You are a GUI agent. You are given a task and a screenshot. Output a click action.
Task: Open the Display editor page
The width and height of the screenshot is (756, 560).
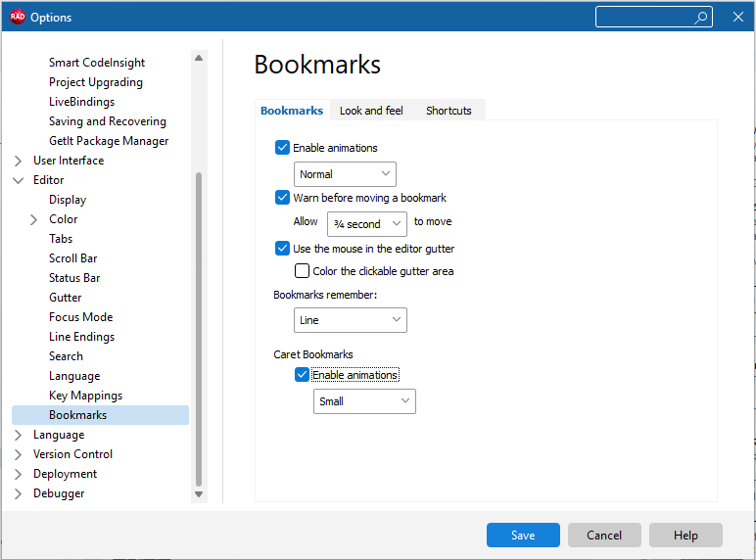[68, 200]
